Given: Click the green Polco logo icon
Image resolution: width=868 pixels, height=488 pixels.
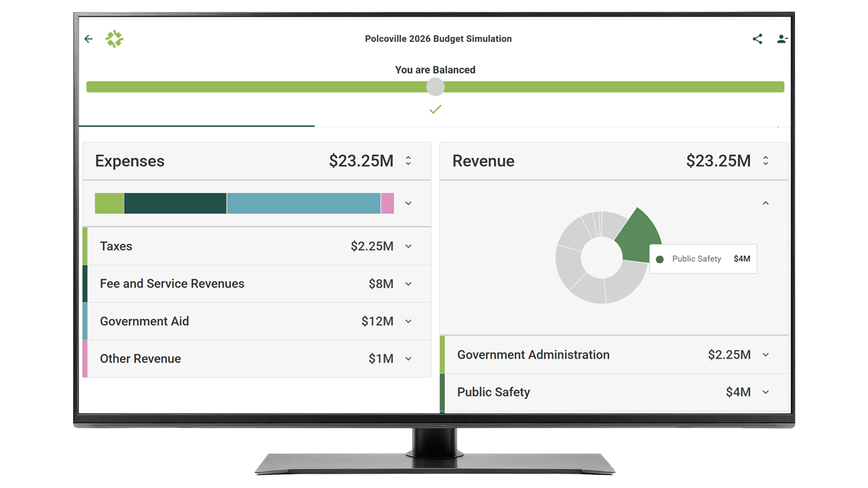Looking at the screenshot, I should 114,39.
